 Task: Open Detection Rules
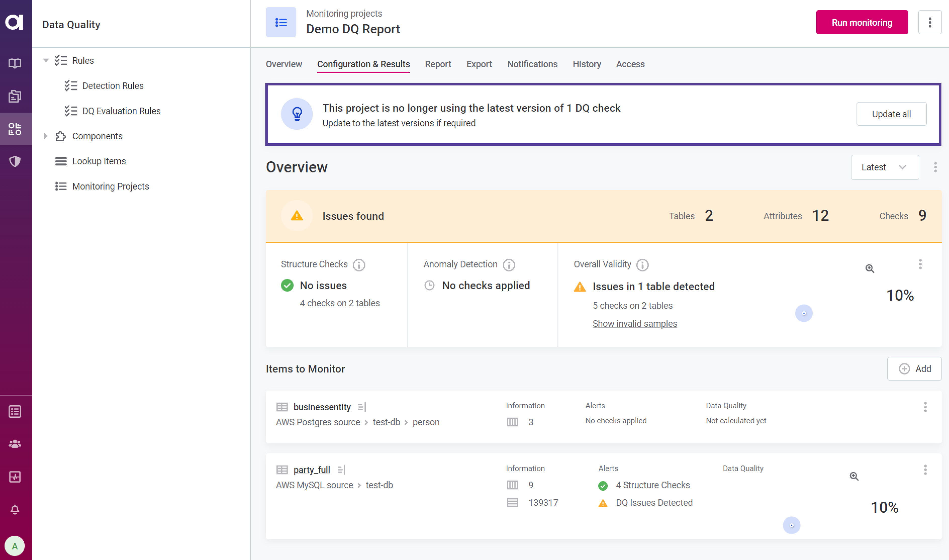[113, 86]
